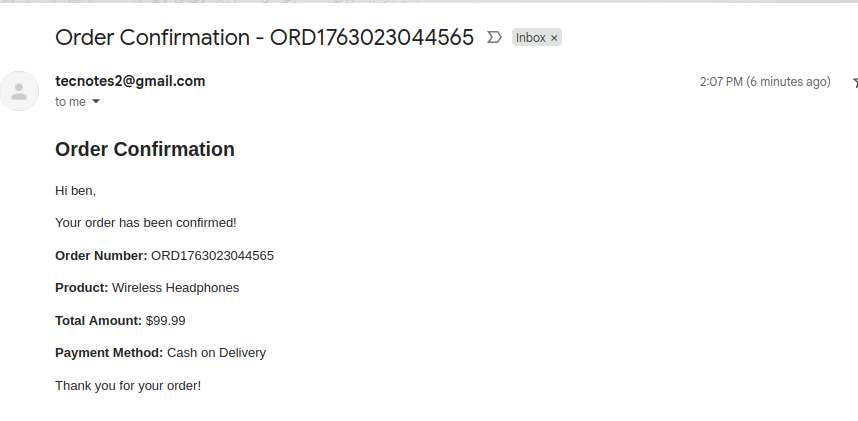Click the "to me" recipient text
This screenshot has width=858, height=421.
pos(70,102)
